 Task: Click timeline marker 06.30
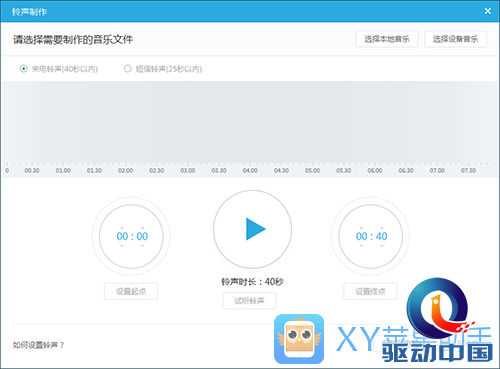pos(406,171)
